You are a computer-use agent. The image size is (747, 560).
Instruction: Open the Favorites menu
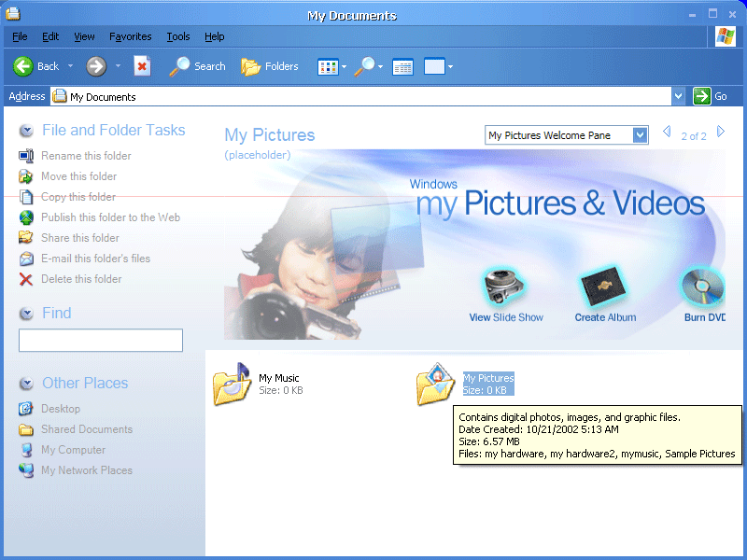[130, 36]
